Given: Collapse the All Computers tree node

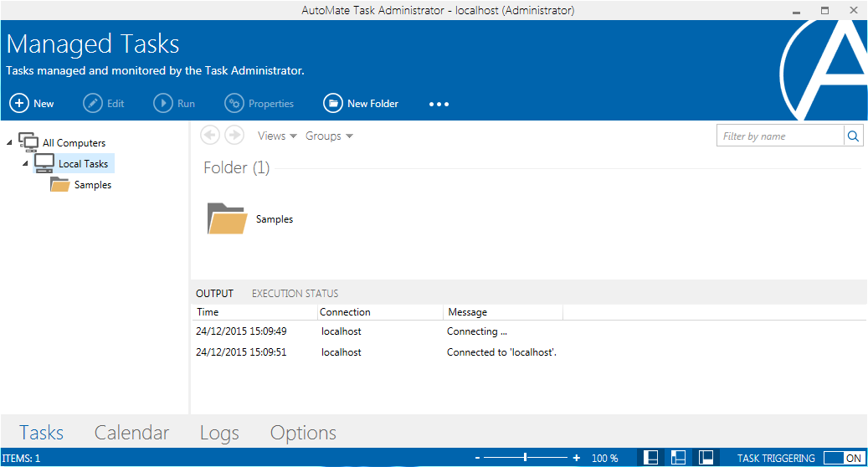Looking at the screenshot, I should [9, 143].
